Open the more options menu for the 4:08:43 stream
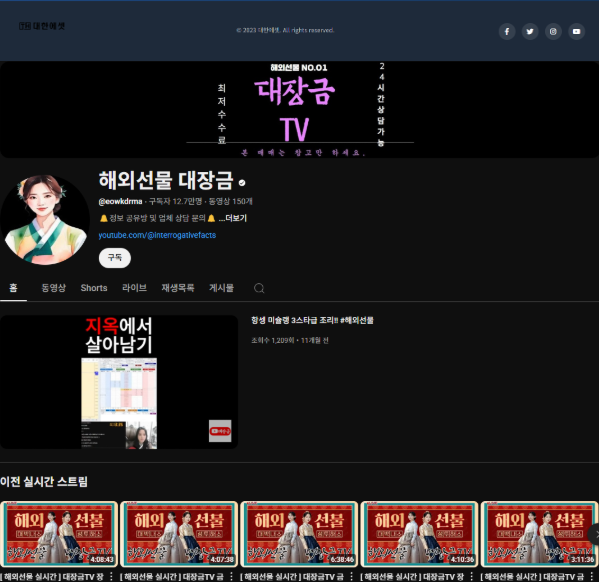This screenshot has width=600, height=582. coord(111,576)
